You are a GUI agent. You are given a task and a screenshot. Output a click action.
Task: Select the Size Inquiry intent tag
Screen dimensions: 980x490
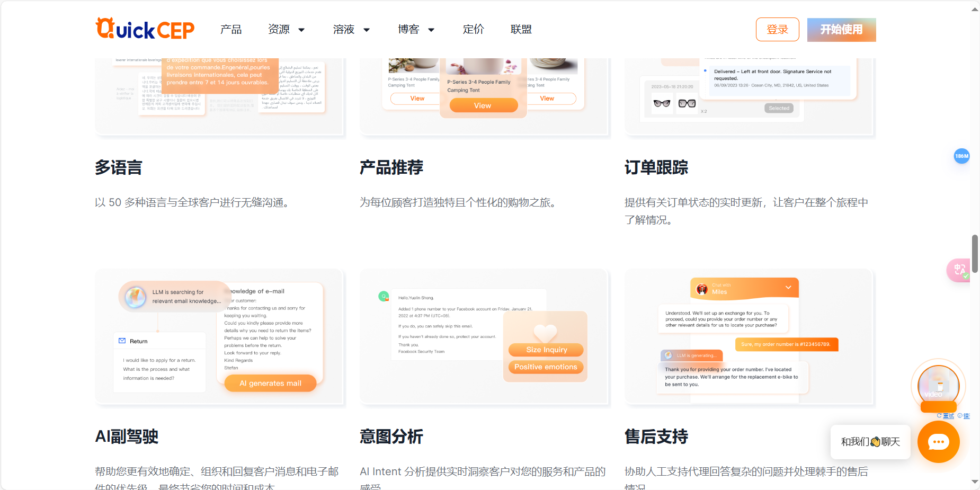coord(545,350)
